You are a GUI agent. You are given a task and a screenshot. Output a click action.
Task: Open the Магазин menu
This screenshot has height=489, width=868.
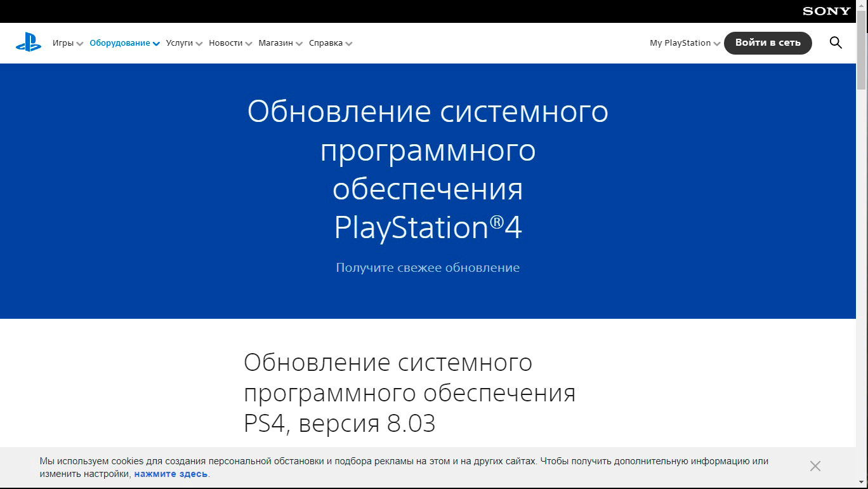(x=280, y=43)
